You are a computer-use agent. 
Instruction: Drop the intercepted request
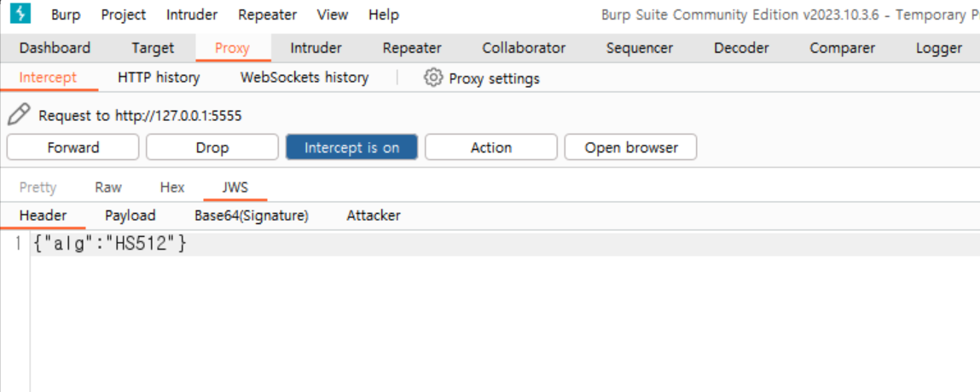pyautogui.click(x=212, y=147)
